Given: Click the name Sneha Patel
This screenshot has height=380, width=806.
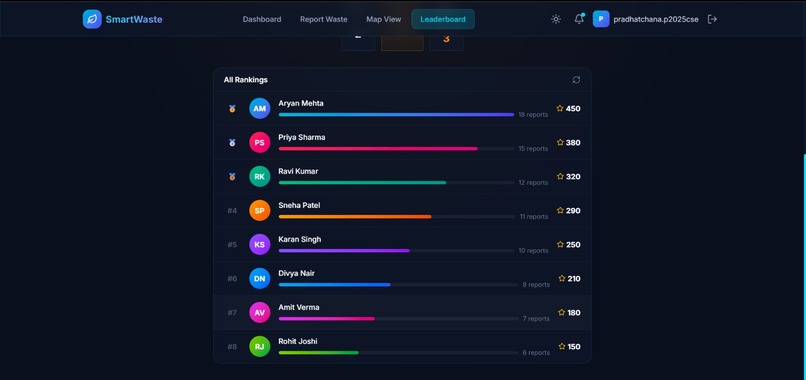Looking at the screenshot, I should [x=299, y=205].
